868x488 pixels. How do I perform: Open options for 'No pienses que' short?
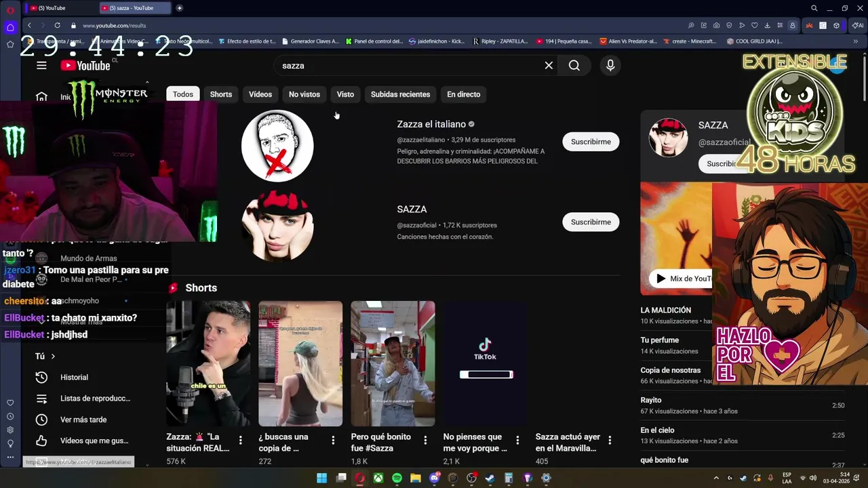point(517,441)
